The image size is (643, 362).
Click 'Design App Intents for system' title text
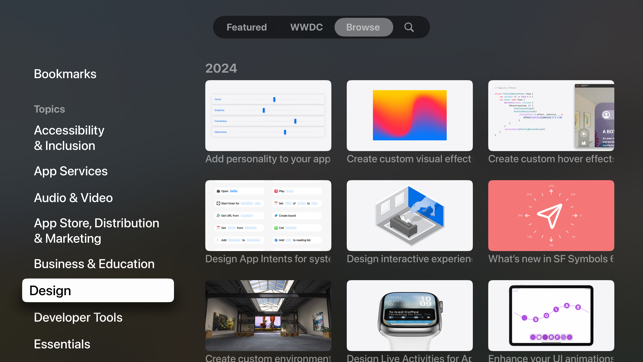[268, 259]
